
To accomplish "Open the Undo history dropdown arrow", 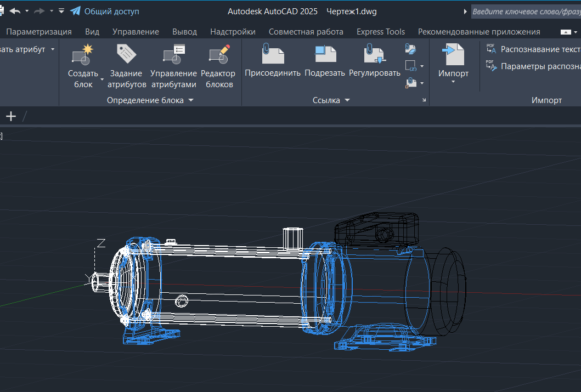I will (27, 12).
